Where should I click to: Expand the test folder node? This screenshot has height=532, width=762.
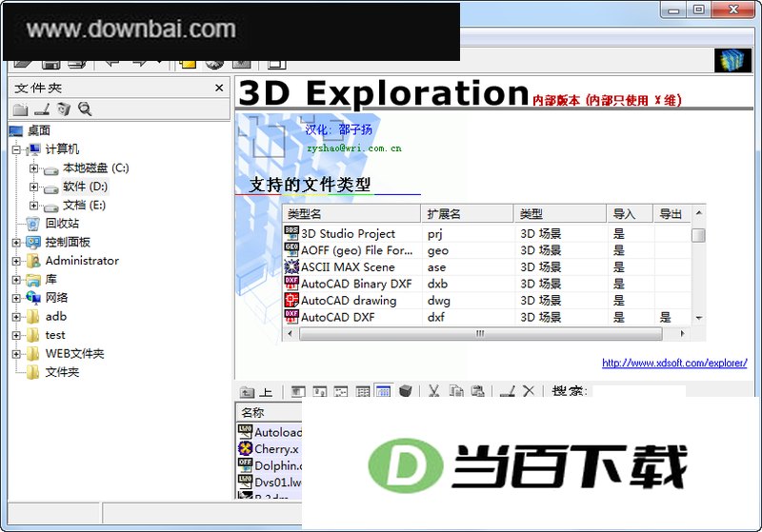point(16,335)
